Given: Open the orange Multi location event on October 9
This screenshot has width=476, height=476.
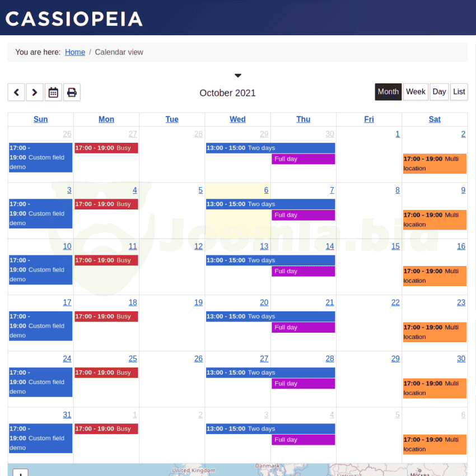Looking at the screenshot, I should pyautogui.click(x=435, y=220).
